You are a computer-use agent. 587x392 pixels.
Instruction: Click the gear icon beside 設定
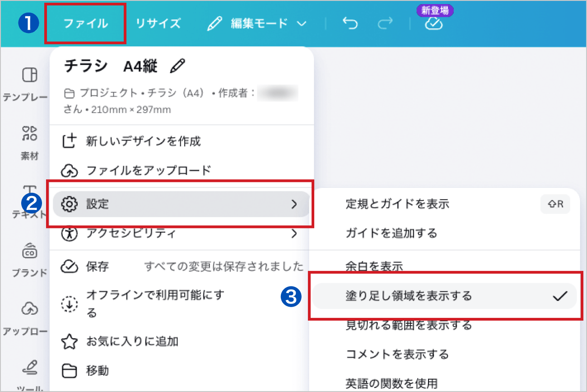tap(70, 204)
